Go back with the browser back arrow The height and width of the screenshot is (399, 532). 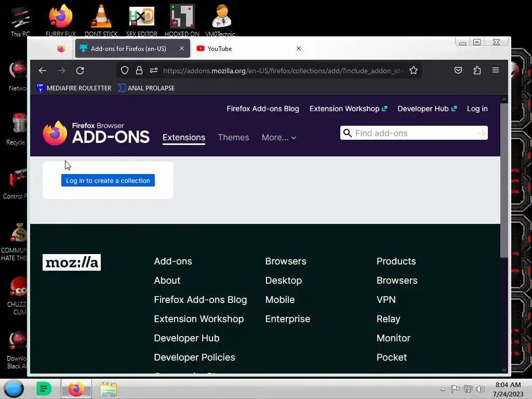pos(43,71)
